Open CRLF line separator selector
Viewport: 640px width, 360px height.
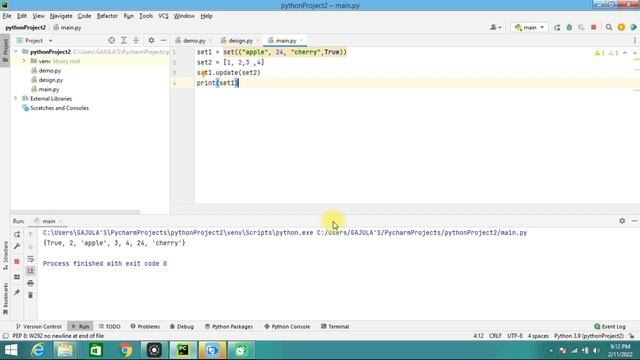tap(495, 336)
